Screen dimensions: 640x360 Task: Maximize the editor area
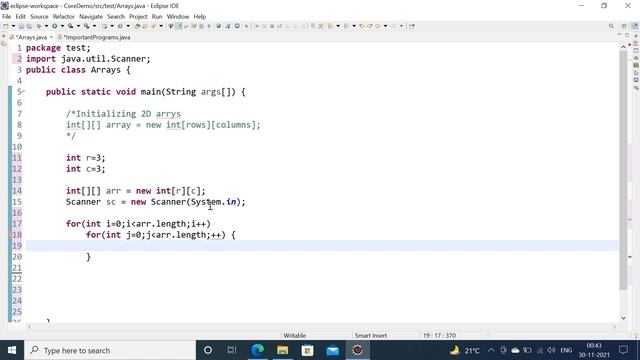pyautogui.click(x=627, y=35)
